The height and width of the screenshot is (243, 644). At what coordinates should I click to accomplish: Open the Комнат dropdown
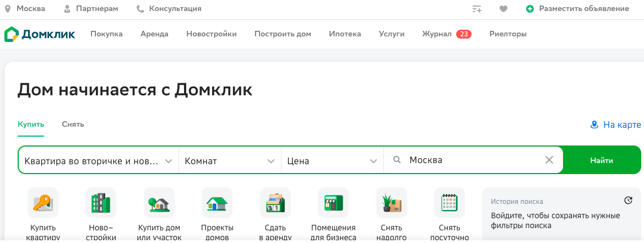tap(230, 160)
